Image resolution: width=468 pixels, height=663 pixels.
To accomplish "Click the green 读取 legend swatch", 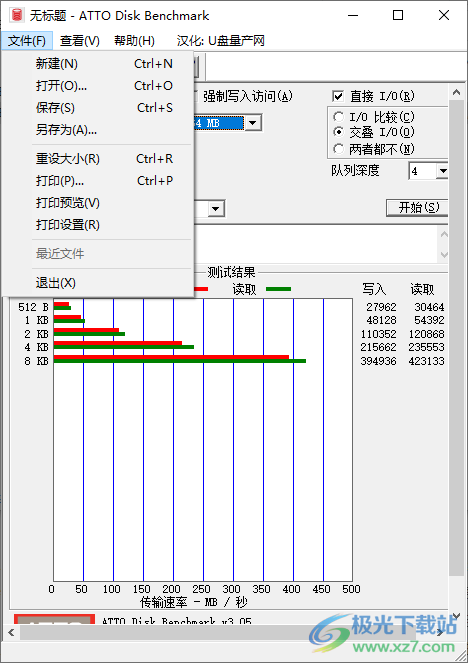I will point(278,289).
